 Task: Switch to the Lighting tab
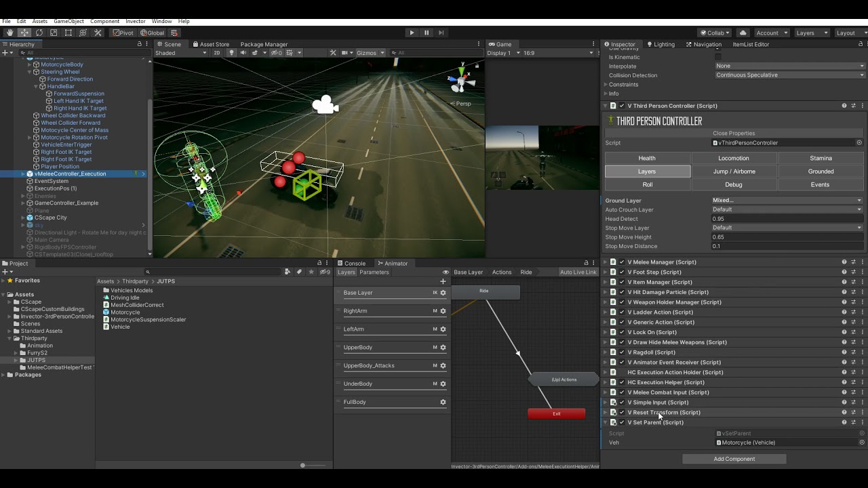pos(660,44)
